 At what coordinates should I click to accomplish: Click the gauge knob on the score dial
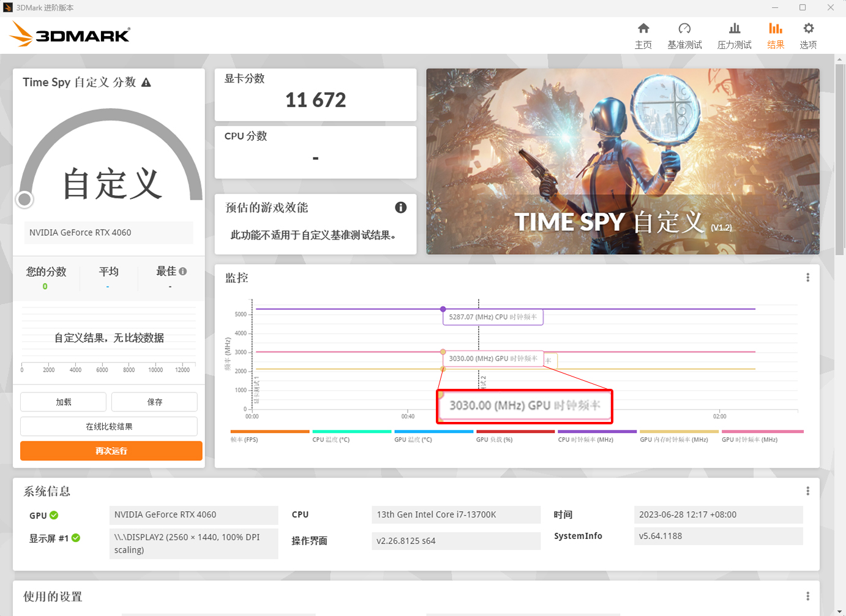coord(24,199)
